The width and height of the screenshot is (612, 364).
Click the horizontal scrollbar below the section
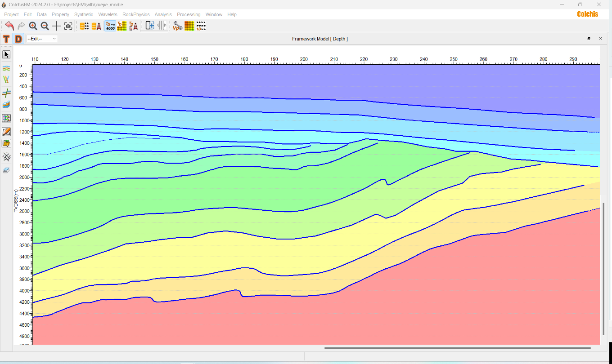pyautogui.click(x=457, y=348)
